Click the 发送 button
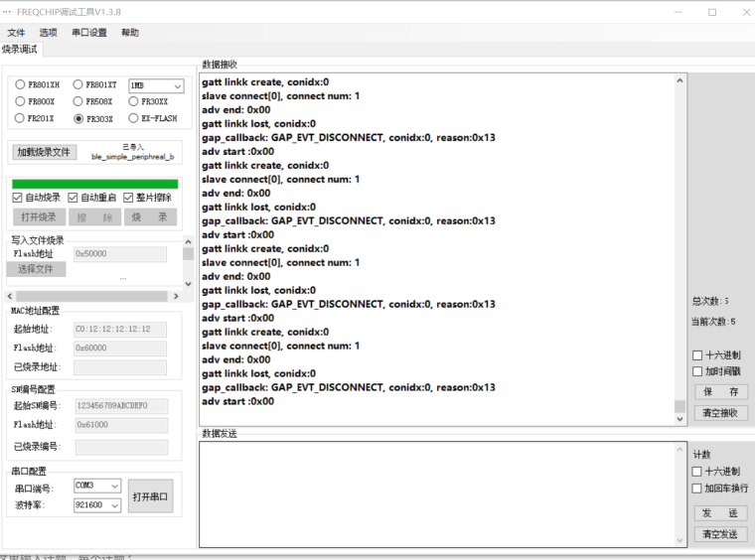Image resolution: width=755 pixels, height=560 pixels. click(719, 513)
